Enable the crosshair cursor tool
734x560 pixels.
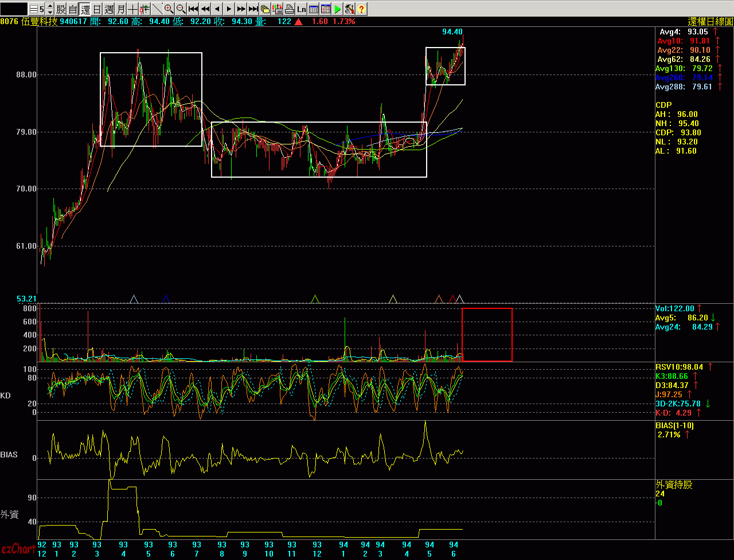[132, 9]
